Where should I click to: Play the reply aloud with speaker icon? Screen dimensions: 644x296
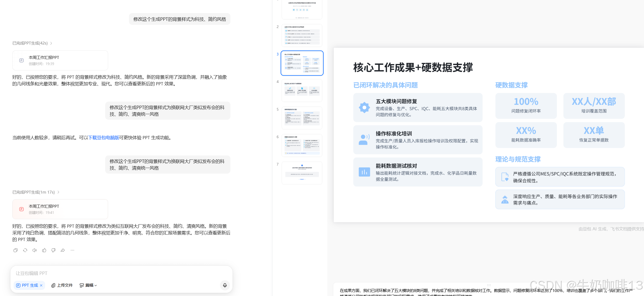coord(34,250)
